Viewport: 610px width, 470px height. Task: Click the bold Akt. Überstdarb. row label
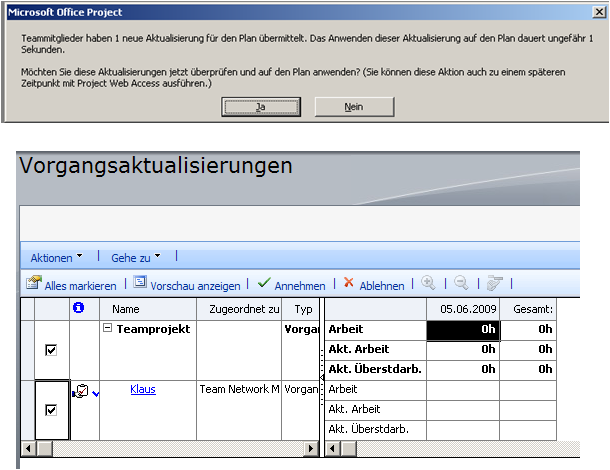coord(375,369)
